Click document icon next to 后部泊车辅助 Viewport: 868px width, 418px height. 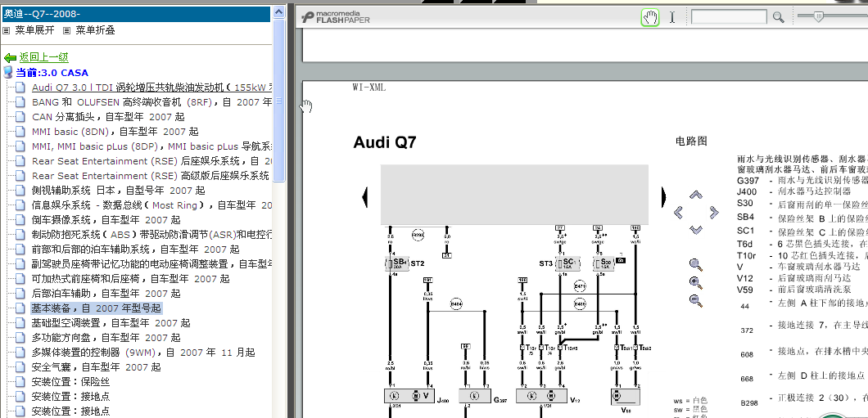20,294
